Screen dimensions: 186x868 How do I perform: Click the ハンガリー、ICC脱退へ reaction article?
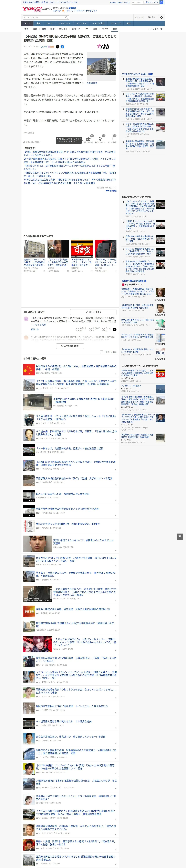point(131,386)
